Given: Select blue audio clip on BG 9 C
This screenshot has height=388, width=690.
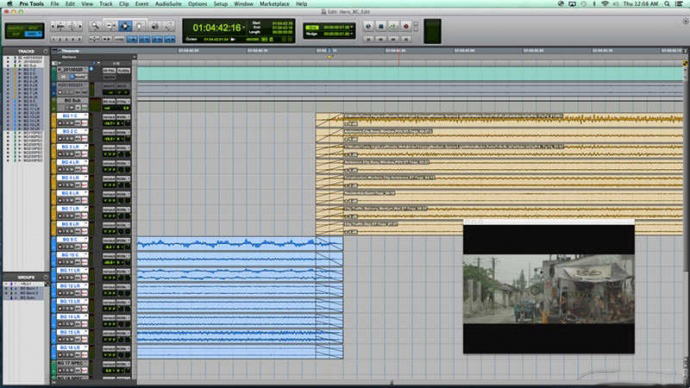Looking at the screenshot, I should click(x=240, y=243).
